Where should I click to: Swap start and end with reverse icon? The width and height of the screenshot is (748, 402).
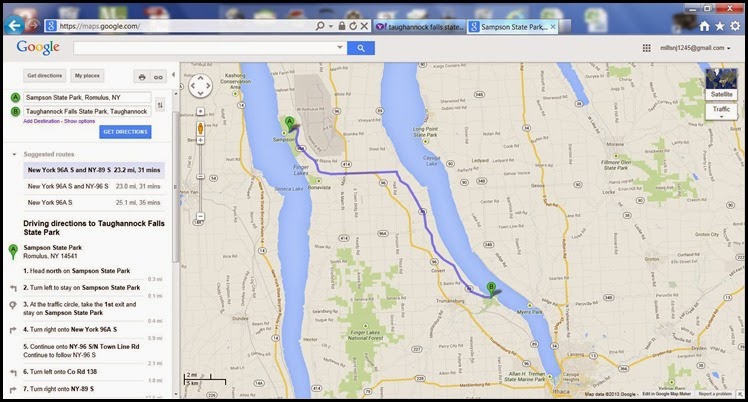tap(160, 105)
